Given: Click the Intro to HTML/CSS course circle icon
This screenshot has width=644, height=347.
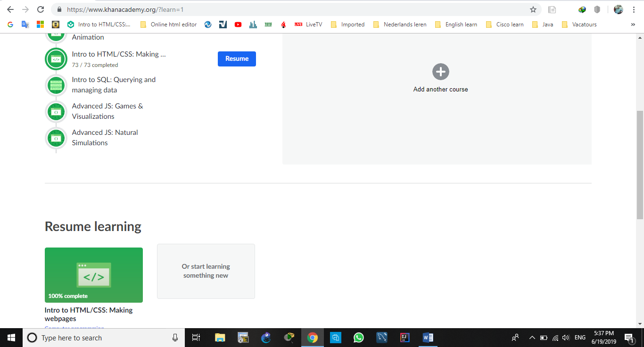Looking at the screenshot, I should [x=56, y=59].
